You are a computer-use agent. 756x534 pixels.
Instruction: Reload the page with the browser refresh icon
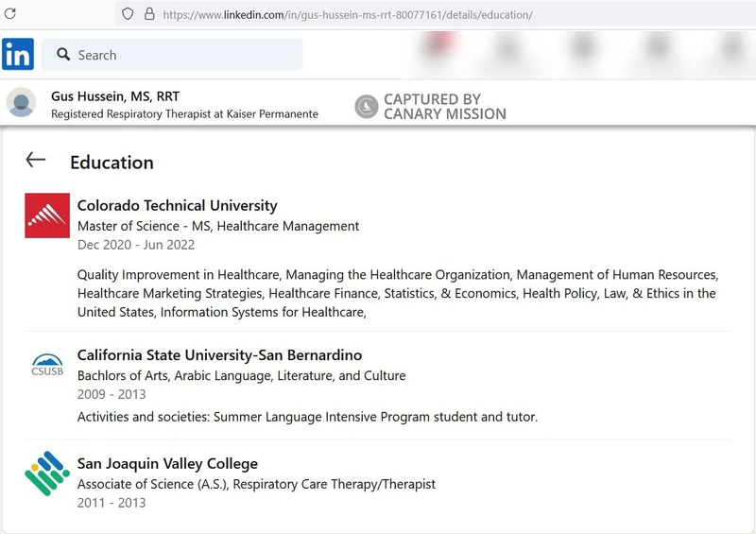pos(10,13)
